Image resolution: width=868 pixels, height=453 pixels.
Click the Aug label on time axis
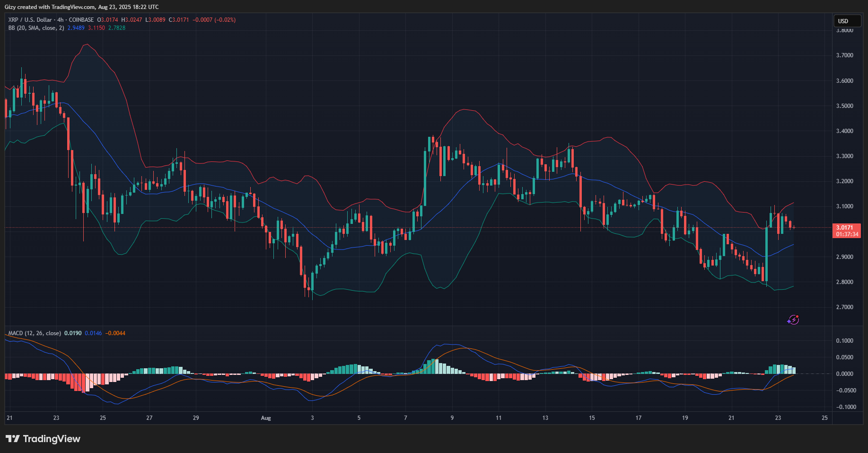point(266,418)
